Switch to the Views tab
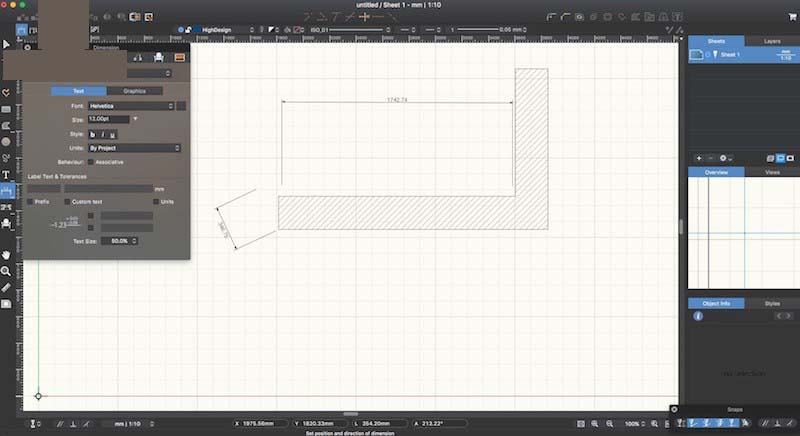Image resolution: width=800 pixels, height=436 pixels. click(772, 172)
